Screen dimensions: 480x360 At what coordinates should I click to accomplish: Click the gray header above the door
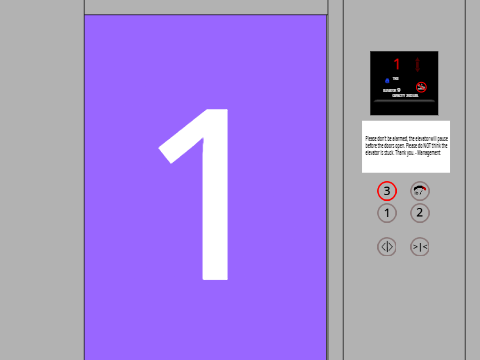(206, 7)
